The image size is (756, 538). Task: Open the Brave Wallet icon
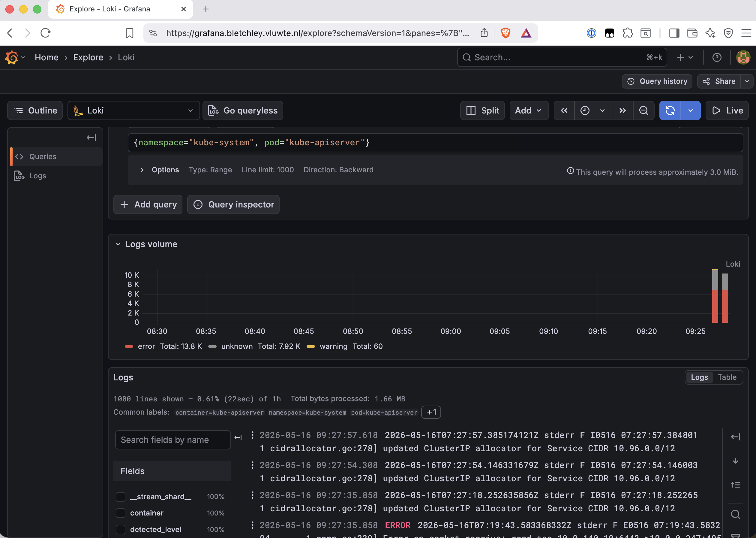click(692, 33)
